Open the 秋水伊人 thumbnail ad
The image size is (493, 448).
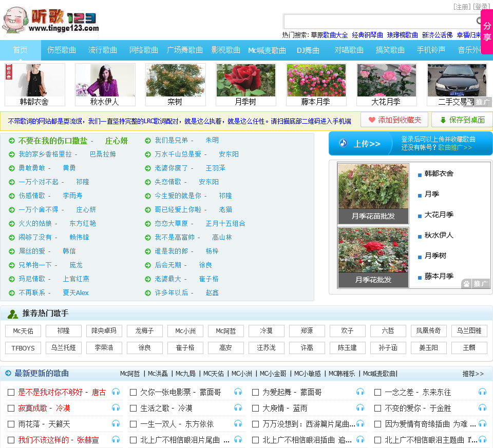pyautogui.click(x=105, y=85)
